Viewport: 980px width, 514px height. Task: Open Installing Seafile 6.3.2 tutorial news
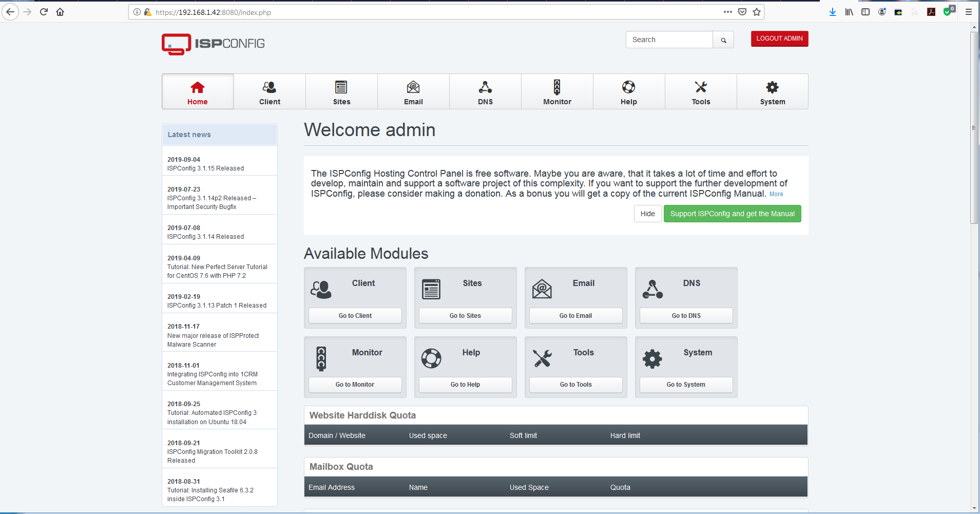click(x=210, y=494)
